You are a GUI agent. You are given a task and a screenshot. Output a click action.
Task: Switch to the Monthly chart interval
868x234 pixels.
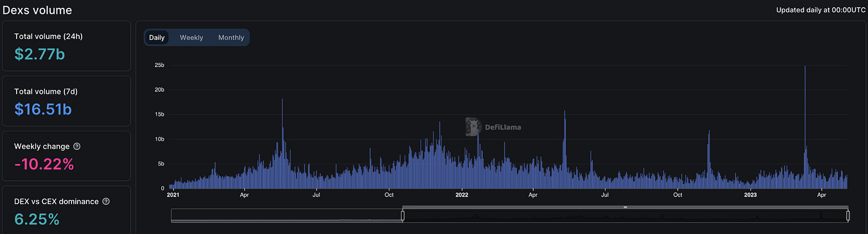coord(231,38)
